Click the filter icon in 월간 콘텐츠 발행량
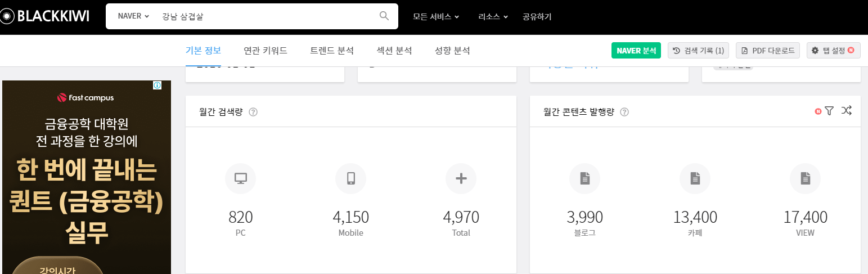Screen dimensions: 868x274 [829, 111]
